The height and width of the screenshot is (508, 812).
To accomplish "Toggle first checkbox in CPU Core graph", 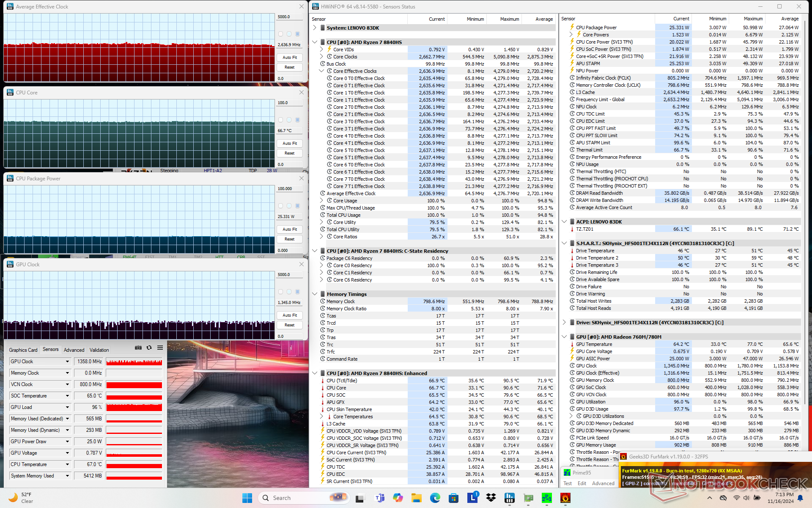I will coord(281,120).
